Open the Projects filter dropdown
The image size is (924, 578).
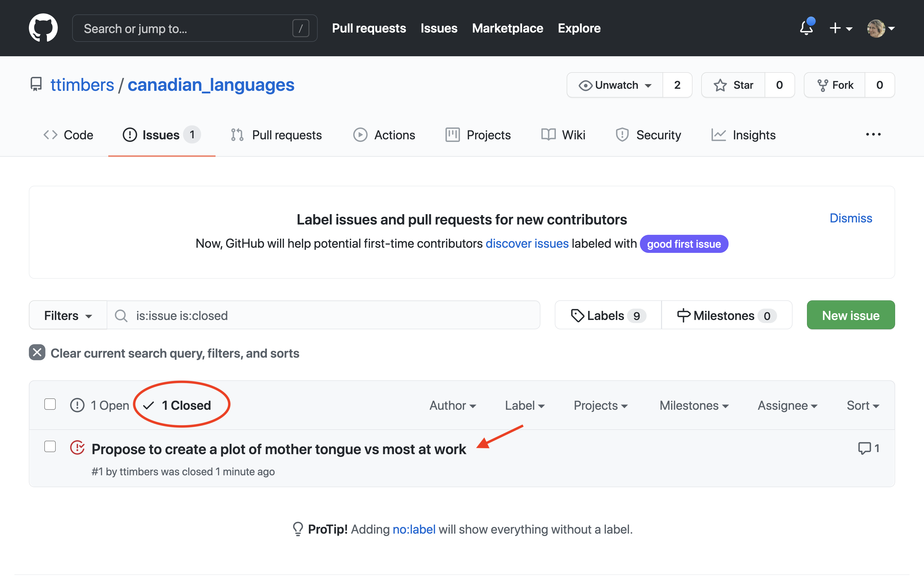click(x=601, y=405)
